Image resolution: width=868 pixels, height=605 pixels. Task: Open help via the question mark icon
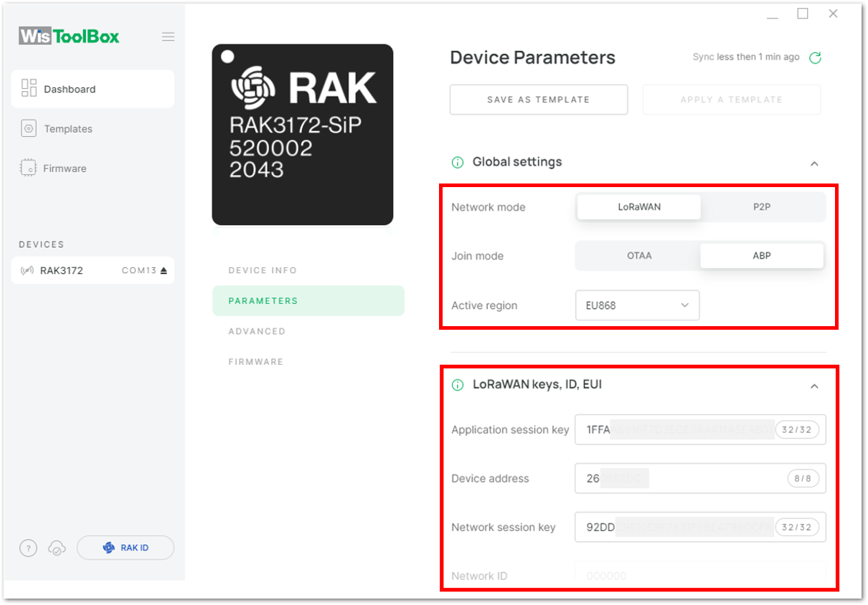[28, 548]
